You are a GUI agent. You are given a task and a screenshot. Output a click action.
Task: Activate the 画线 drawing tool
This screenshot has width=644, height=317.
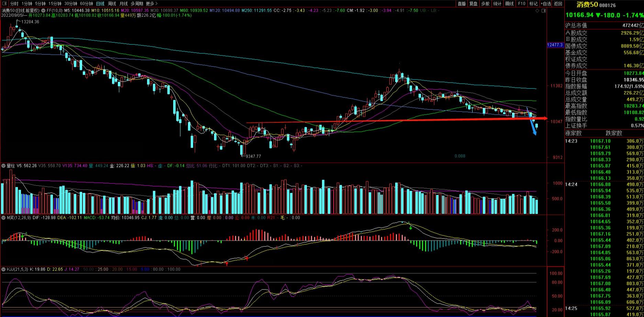(509, 4)
